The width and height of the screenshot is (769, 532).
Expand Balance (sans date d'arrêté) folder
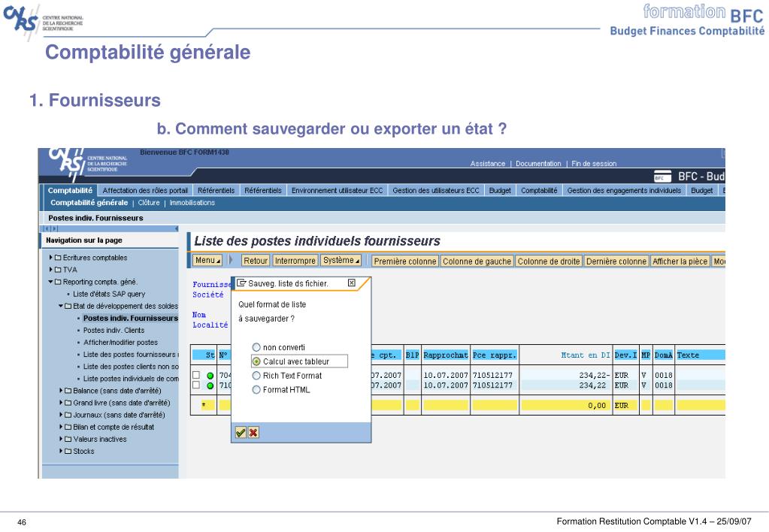tap(62, 391)
